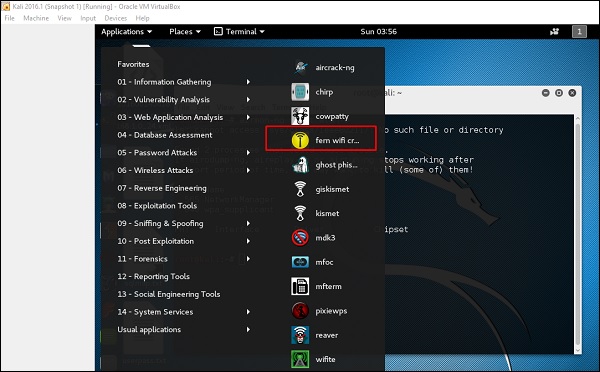The image size is (600, 372).
Task: Open VirtualBox View menu
Action: (64, 18)
